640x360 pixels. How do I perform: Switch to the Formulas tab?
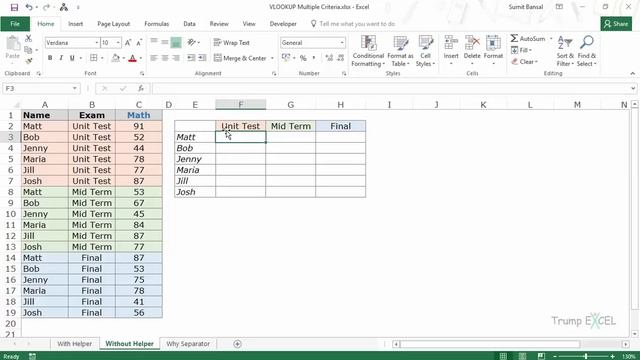point(157,24)
